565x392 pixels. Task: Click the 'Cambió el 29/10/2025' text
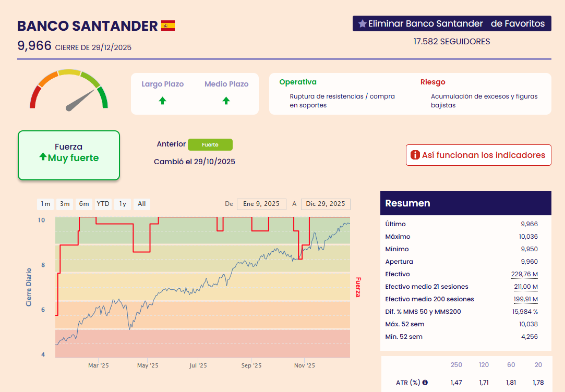[195, 162]
